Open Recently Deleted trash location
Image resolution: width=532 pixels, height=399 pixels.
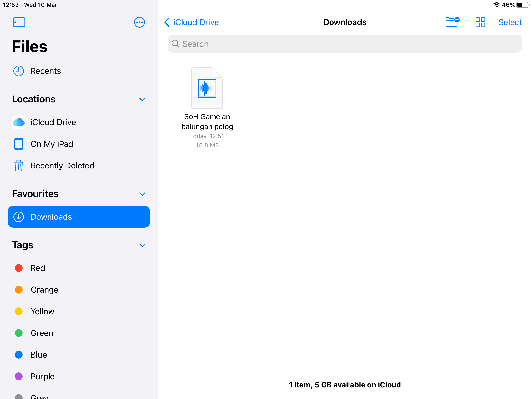(x=79, y=166)
